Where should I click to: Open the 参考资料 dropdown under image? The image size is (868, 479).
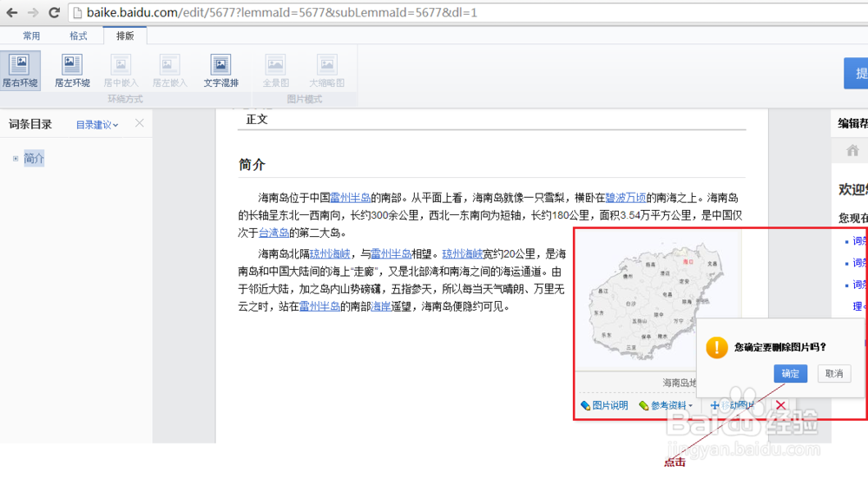coord(666,405)
